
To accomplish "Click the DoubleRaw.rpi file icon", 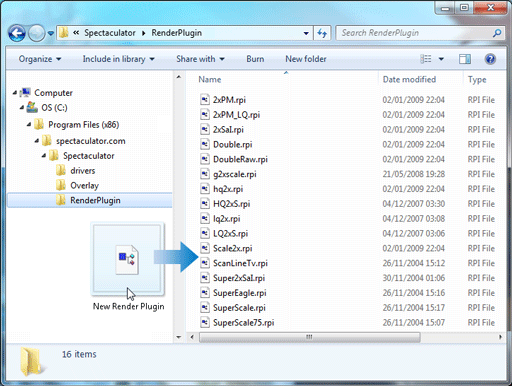I will pyautogui.click(x=205, y=159).
